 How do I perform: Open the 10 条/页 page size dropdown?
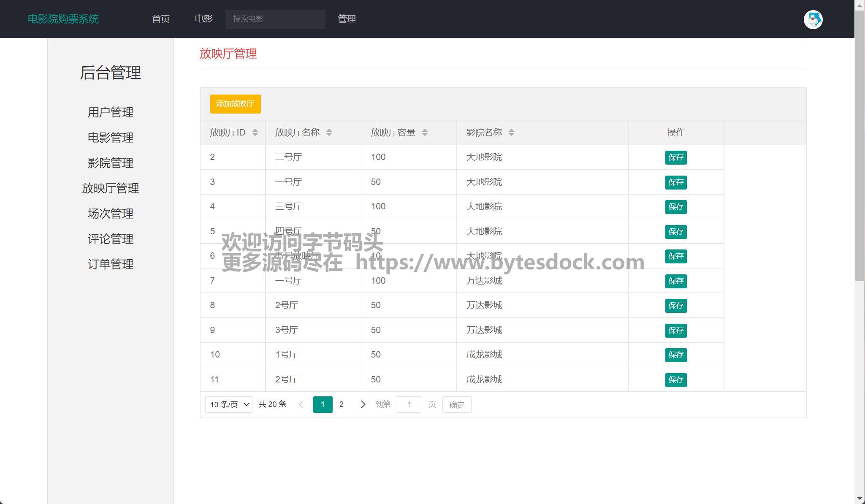[x=229, y=404]
